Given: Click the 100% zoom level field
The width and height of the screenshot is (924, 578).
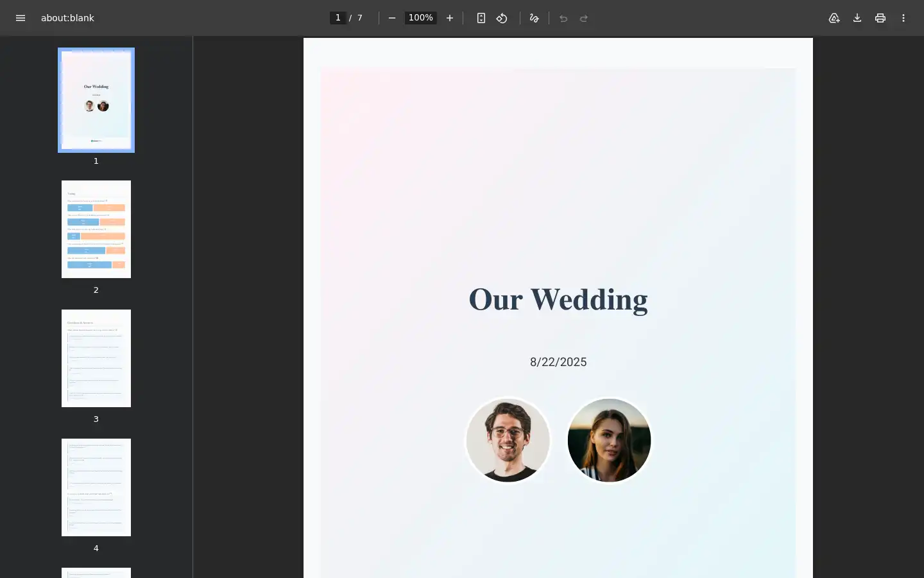Looking at the screenshot, I should 421,18.
